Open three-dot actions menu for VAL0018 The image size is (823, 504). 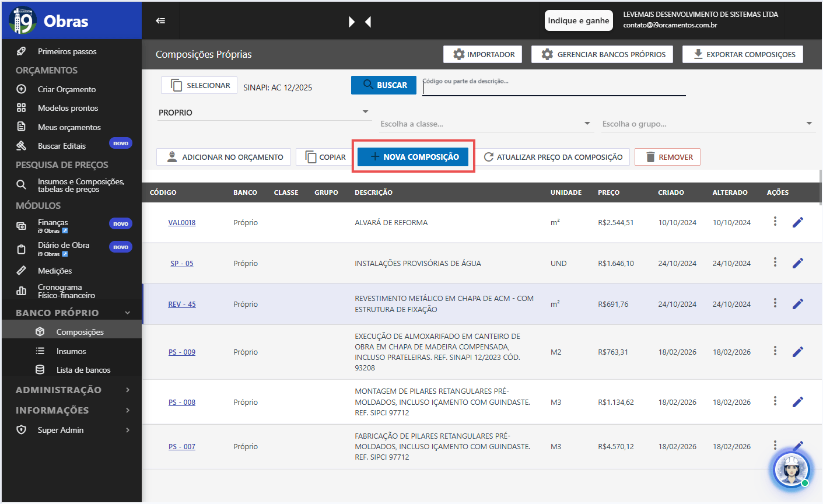775,221
